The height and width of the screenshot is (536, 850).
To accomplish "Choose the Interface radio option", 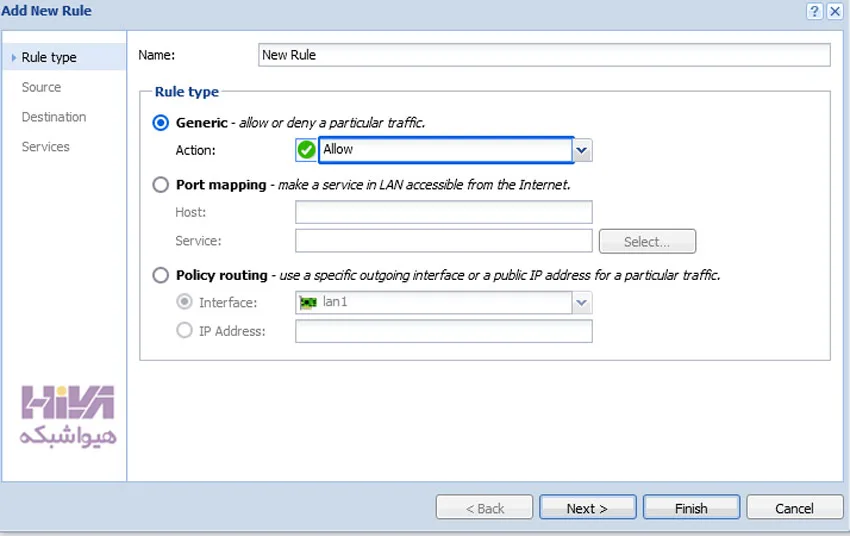I will [184, 301].
